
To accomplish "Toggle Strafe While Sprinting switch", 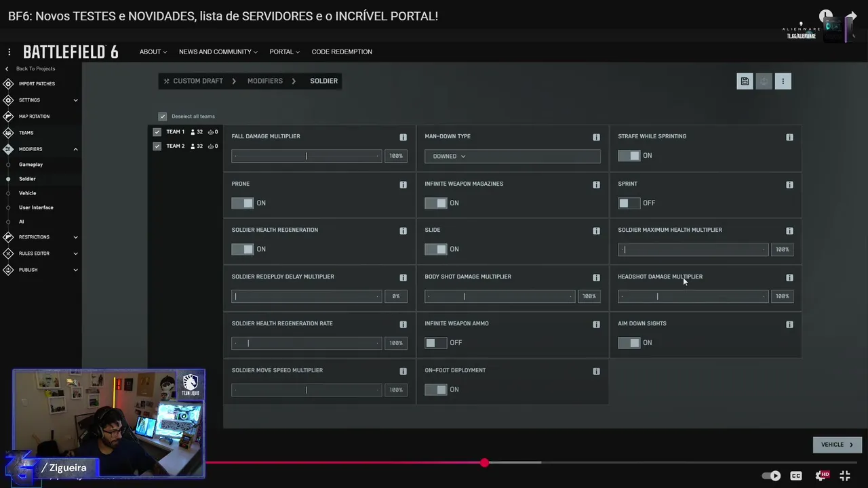I will 629,156.
